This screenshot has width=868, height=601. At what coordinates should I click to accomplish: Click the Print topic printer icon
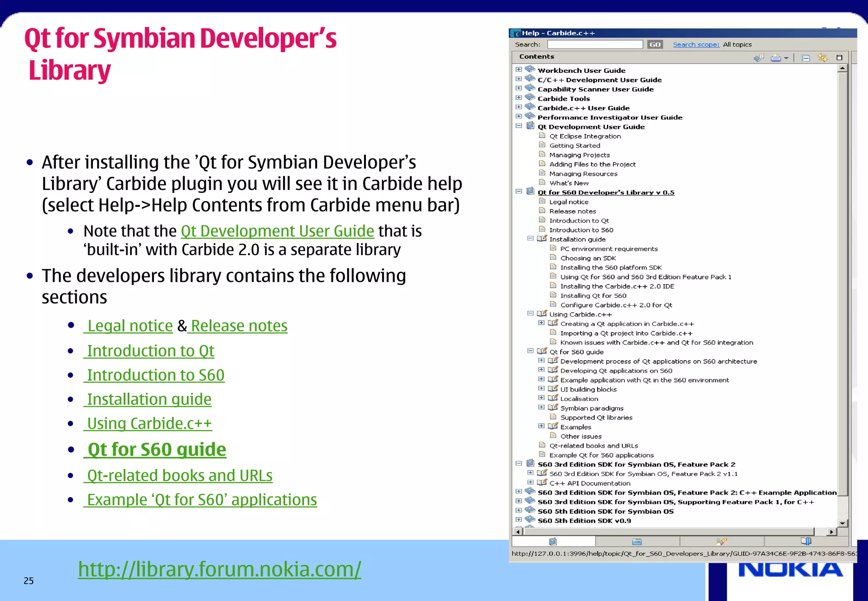776,58
